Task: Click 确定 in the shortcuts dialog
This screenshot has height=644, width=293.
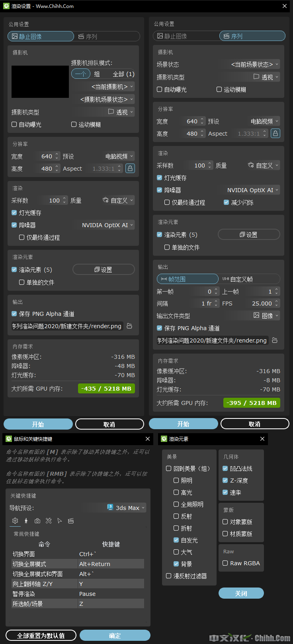Action: coord(115,636)
